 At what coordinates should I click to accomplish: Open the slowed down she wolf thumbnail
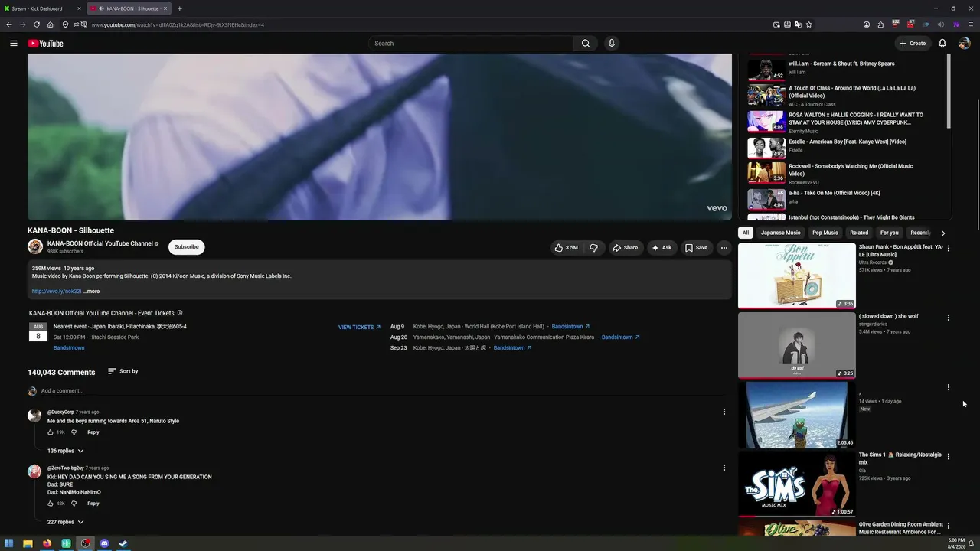click(796, 345)
